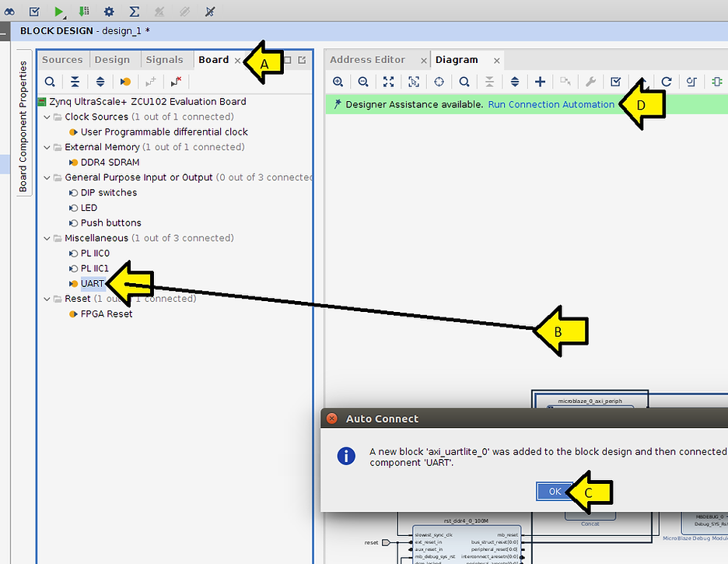This screenshot has height=564, width=728.
Task: Collapse the General Purpose Input or Output group
Action: pos(47,177)
